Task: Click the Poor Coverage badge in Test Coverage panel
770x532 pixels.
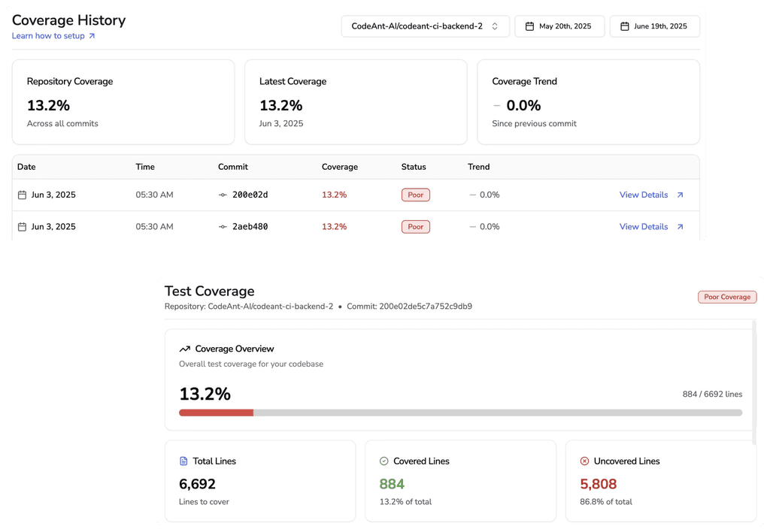Action: (x=727, y=297)
